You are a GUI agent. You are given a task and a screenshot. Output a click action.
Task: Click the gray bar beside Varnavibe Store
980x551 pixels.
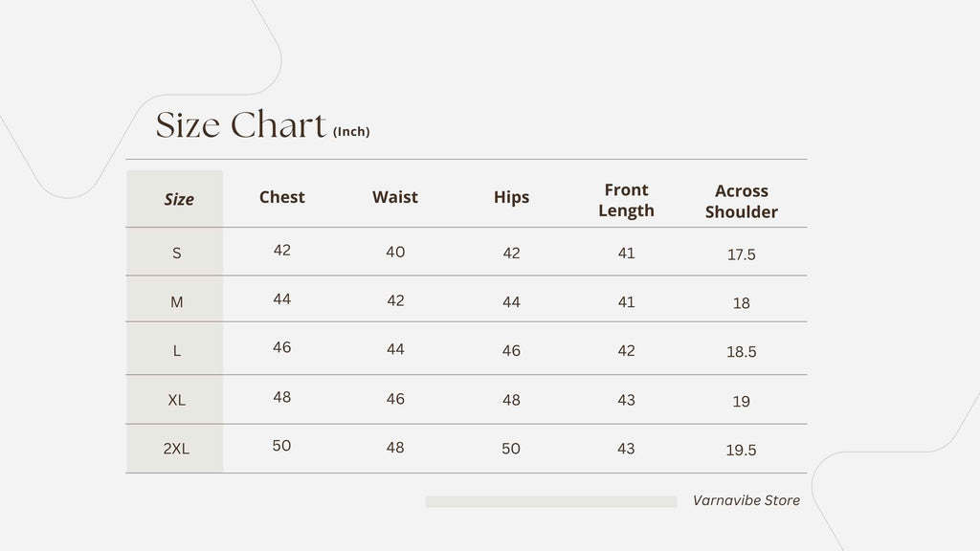tap(551, 501)
